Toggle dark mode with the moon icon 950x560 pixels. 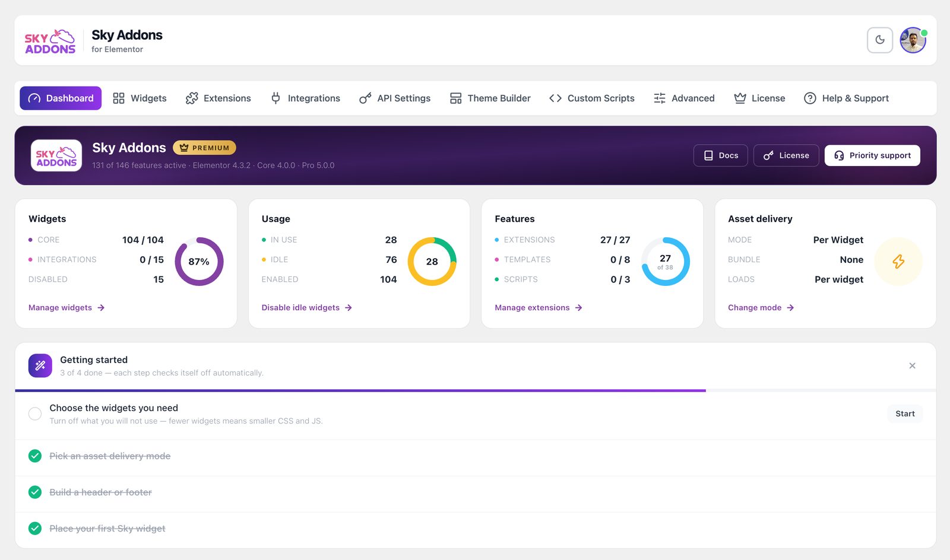pyautogui.click(x=879, y=40)
